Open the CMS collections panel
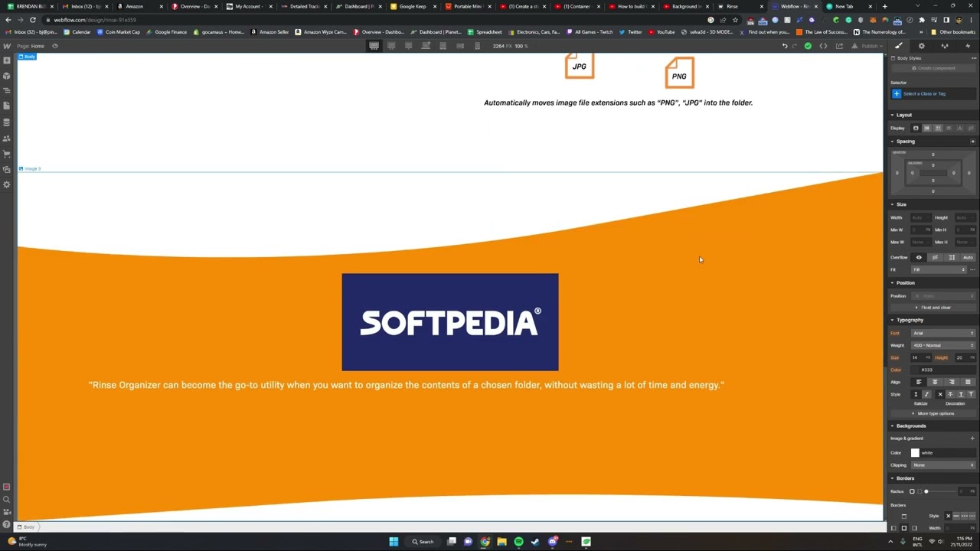980x551 pixels. pos(7,122)
